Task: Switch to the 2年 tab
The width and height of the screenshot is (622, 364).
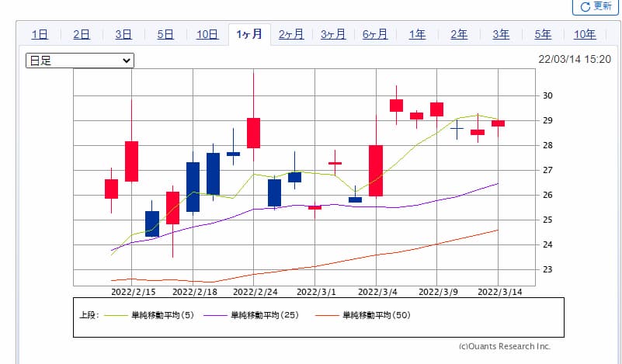Action: coord(459,34)
